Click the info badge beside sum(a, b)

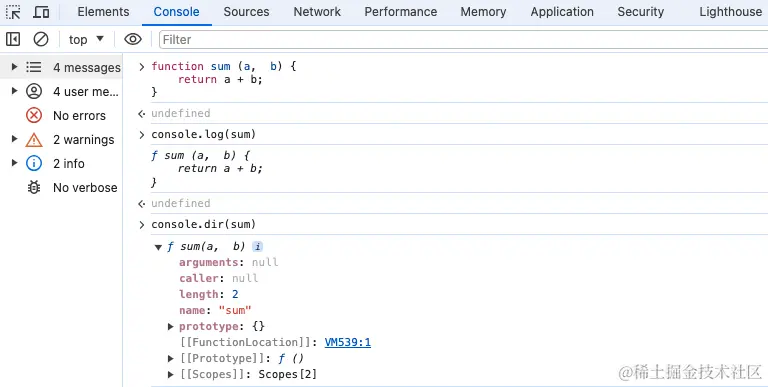(x=257, y=246)
